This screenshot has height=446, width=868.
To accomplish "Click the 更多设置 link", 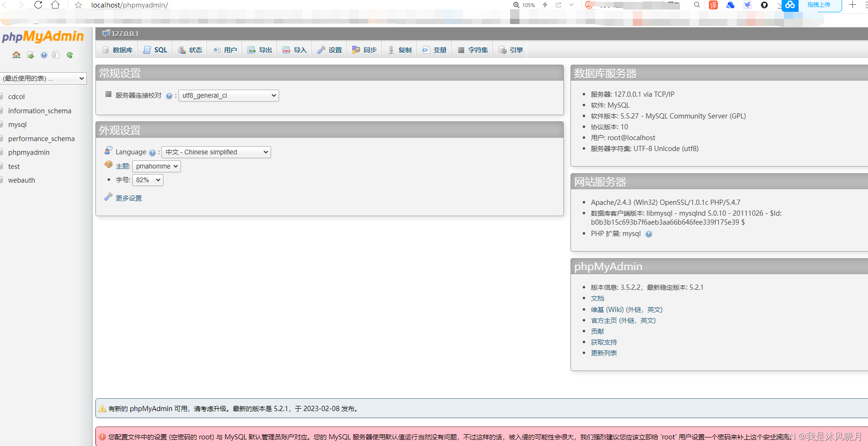I will [x=129, y=198].
